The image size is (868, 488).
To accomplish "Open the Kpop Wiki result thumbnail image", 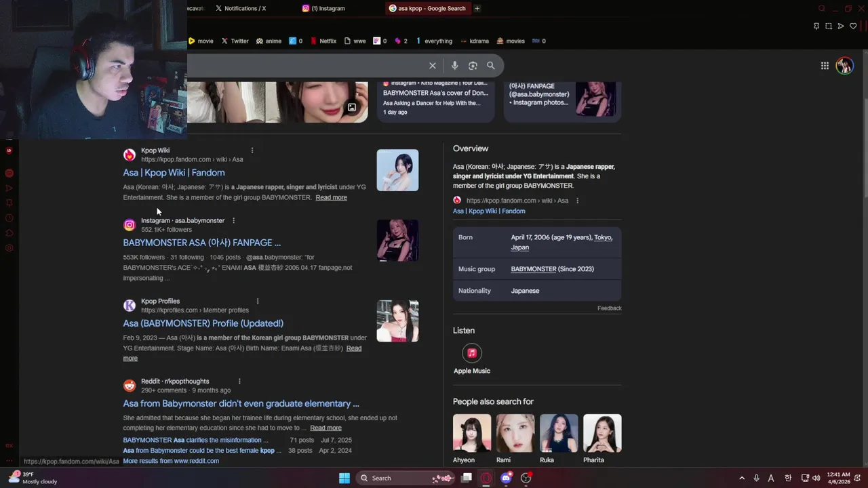I will [x=397, y=170].
